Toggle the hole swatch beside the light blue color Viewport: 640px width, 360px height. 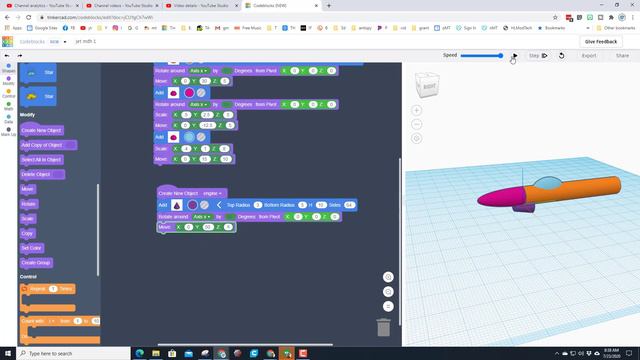[x=201, y=137]
